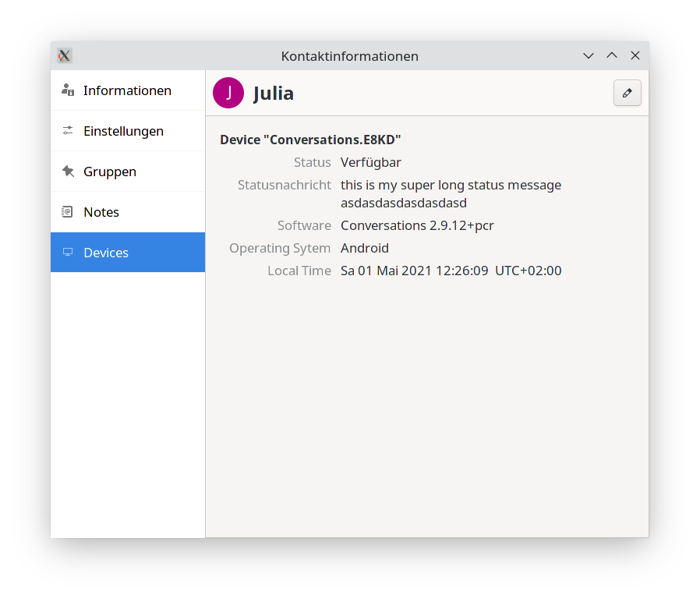This screenshot has height=598, width=700.
Task: Click the window title Kontaktinformationen
Action: pyautogui.click(x=349, y=56)
